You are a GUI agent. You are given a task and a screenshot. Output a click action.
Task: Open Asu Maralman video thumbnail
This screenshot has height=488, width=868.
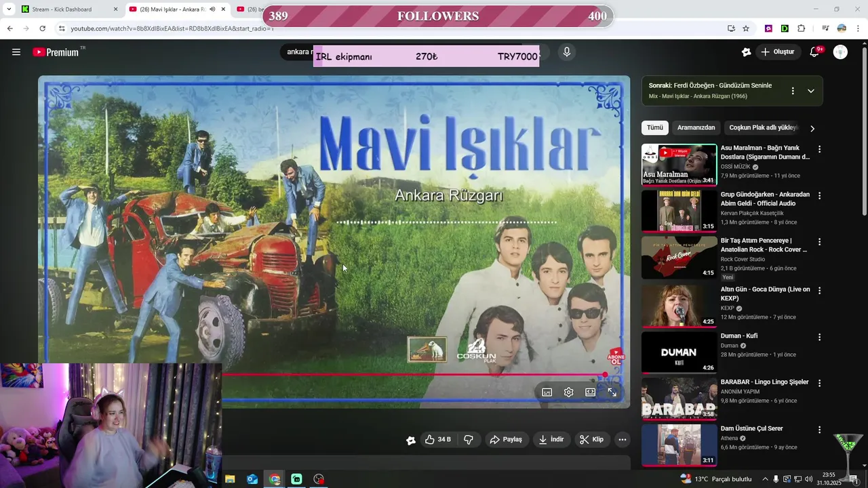679,165
